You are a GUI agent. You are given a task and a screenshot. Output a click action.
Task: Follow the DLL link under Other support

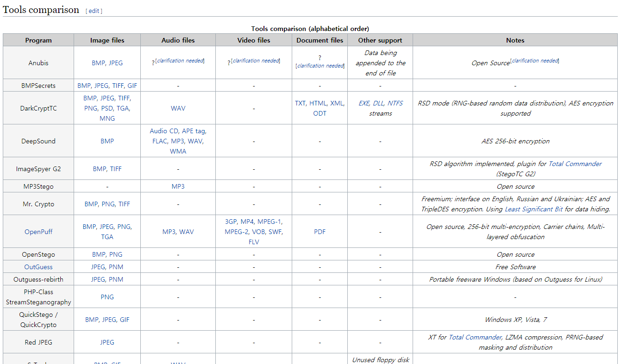(x=378, y=103)
